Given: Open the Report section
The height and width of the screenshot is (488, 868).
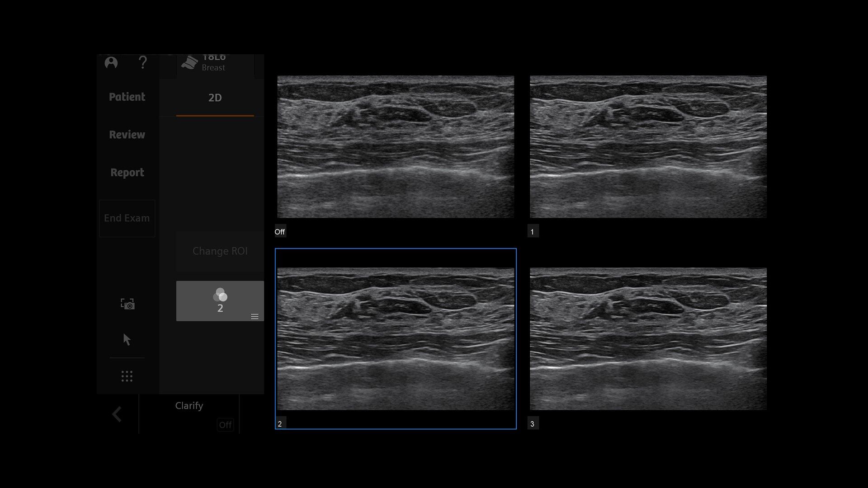Looking at the screenshot, I should click(x=127, y=173).
